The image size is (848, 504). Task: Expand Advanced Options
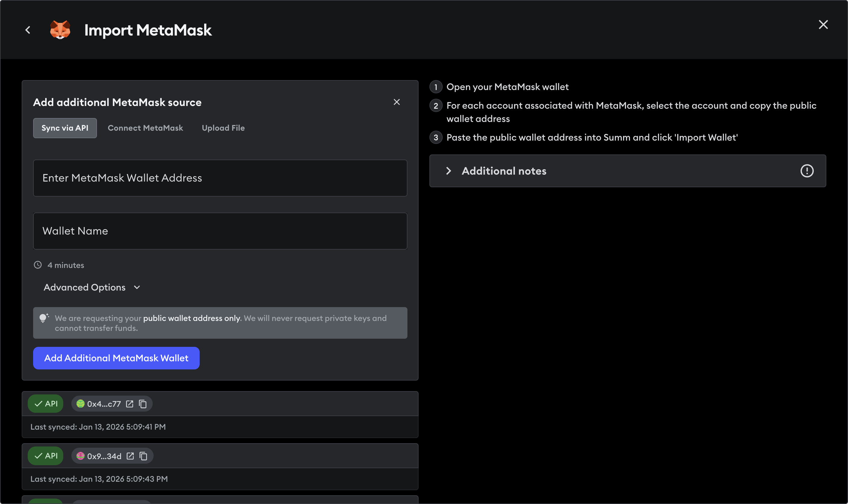[x=92, y=287]
